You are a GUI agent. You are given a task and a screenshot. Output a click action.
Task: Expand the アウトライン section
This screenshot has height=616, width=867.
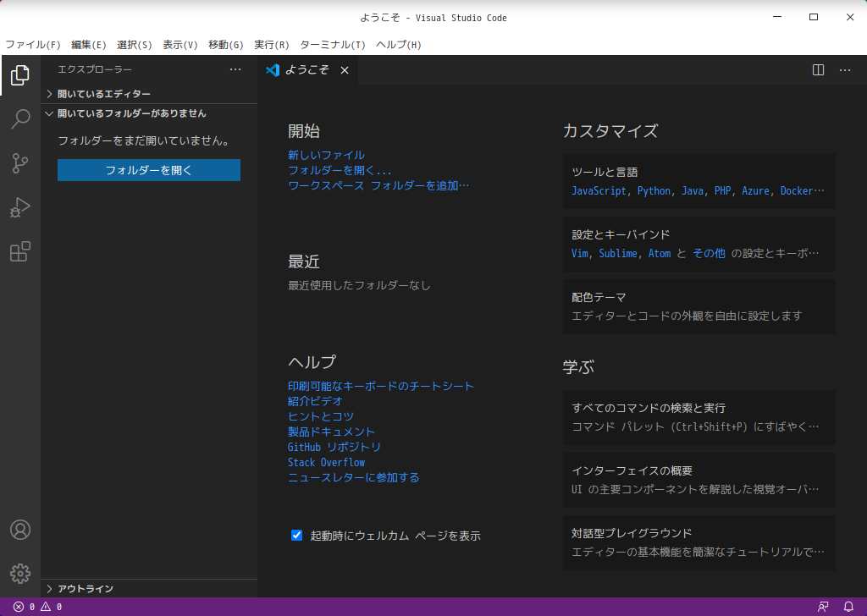click(149, 588)
